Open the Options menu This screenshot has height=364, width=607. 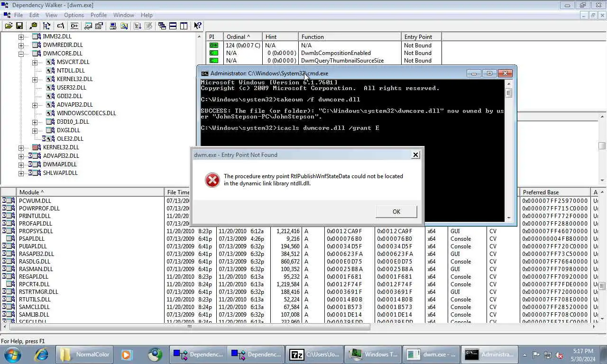pyautogui.click(x=74, y=15)
